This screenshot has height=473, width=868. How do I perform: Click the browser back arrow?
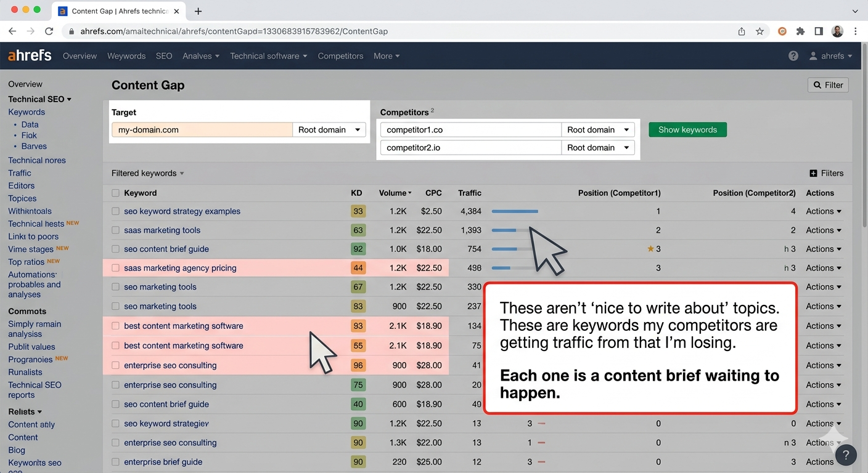point(12,31)
